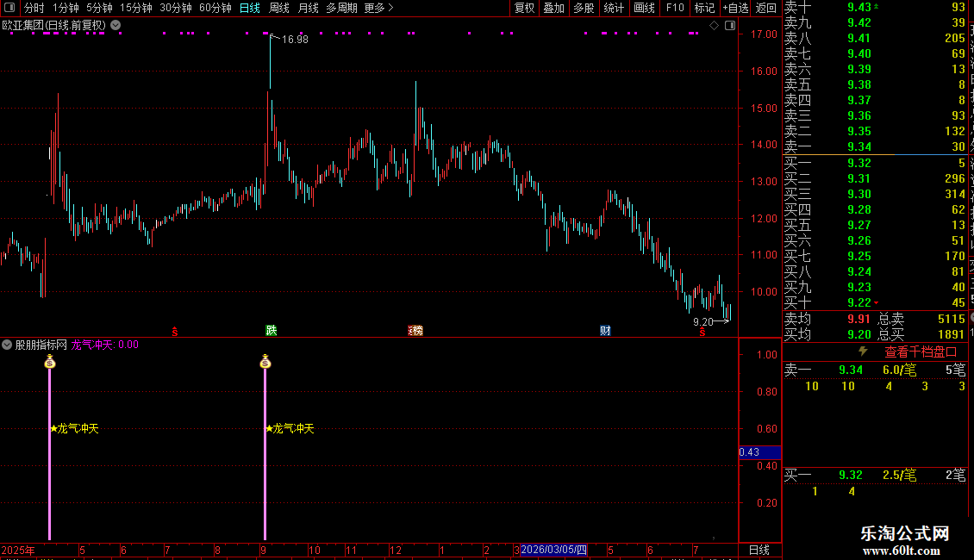
Task: Toggle the left sidebar panel icon
Action: pyautogui.click(x=9, y=8)
